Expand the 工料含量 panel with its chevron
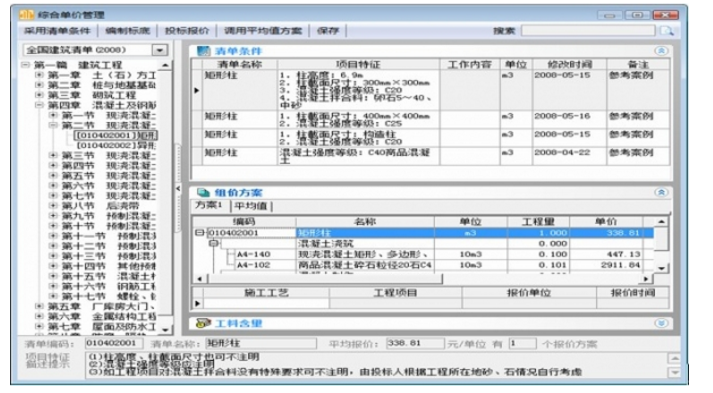 [661, 323]
